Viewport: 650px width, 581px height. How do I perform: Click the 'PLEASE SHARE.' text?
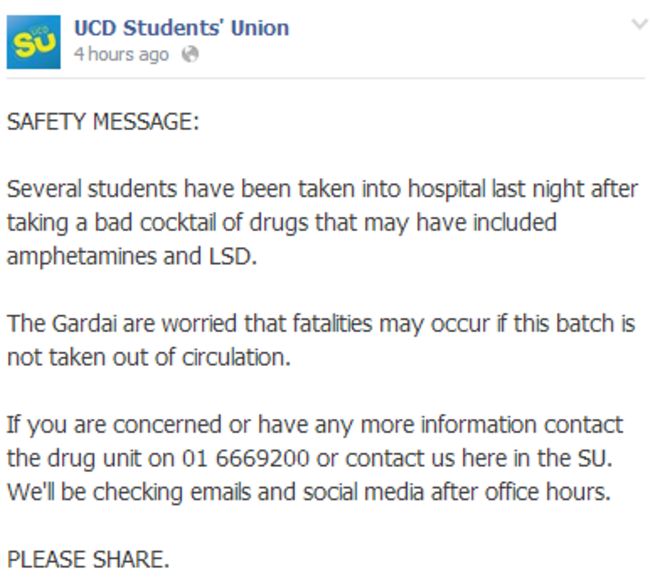click(88, 559)
